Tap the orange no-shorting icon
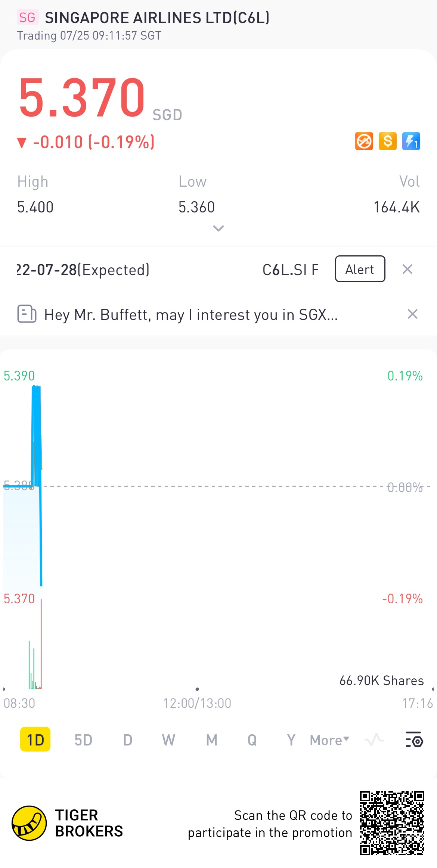Viewport: 437px width, 868px height. pos(364,141)
